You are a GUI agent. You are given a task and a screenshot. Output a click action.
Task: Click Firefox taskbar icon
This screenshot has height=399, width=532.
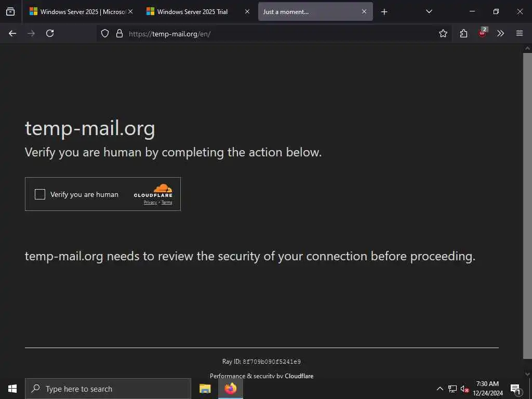230,389
